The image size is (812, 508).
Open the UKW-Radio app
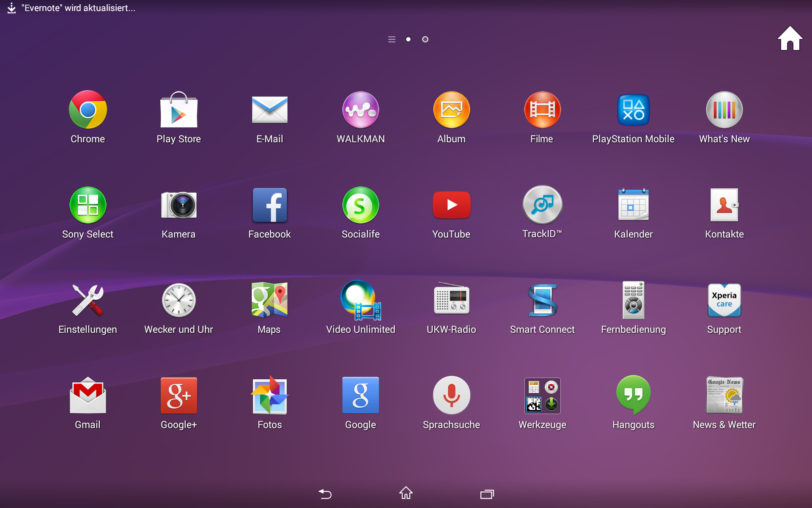451,300
